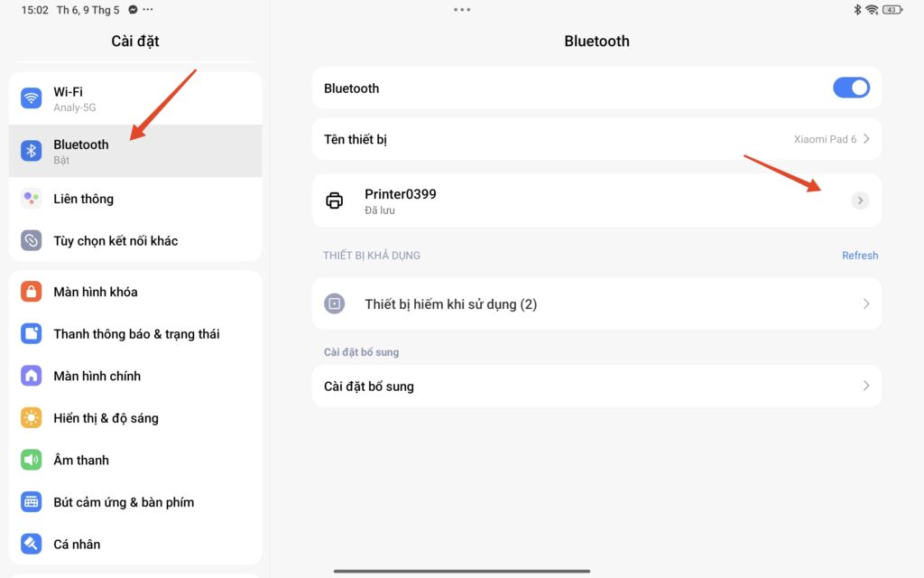This screenshot has width=924, height=578.
Task: Tap the three dots at top center
Action: (x=462, y=9)
